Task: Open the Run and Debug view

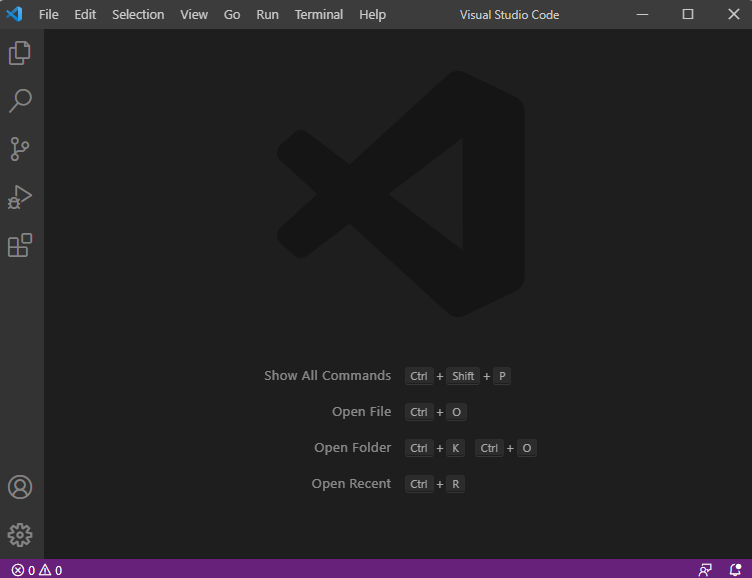Action: pyautogui.click(x=20, y=197)
